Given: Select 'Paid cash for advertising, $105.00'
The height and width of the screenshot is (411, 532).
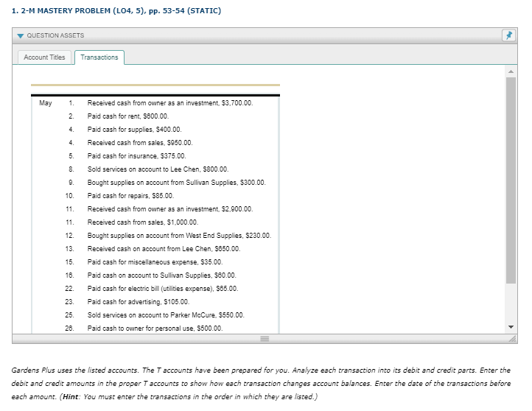Looking at the screenshot, I should [139, 301].
